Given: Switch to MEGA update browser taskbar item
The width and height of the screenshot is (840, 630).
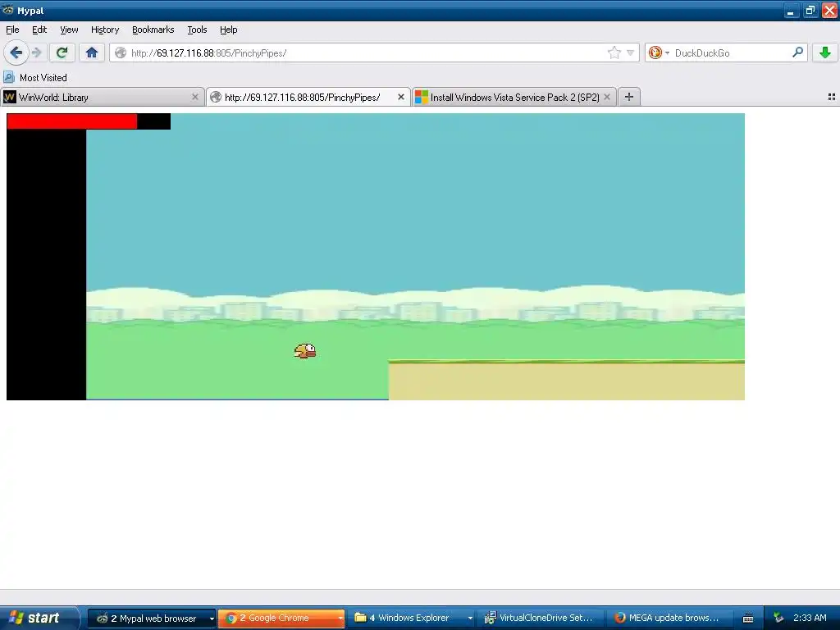Looking at the screenshot, I should click(x=669, y=619).
